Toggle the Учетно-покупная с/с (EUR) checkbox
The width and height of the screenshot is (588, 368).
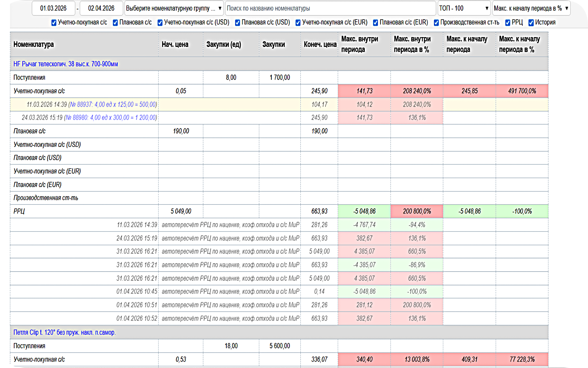pyautogui.click(x=298, y=23)
